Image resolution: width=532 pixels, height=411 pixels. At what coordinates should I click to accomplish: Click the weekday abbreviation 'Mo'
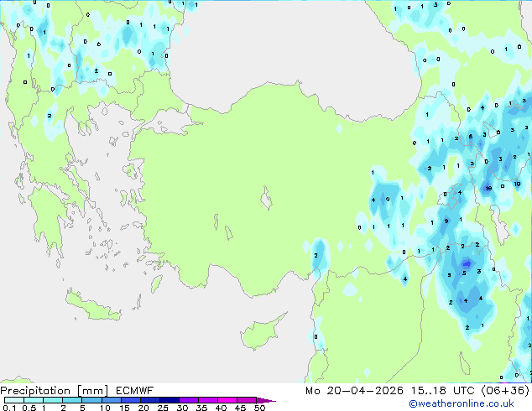click(312, 391)
